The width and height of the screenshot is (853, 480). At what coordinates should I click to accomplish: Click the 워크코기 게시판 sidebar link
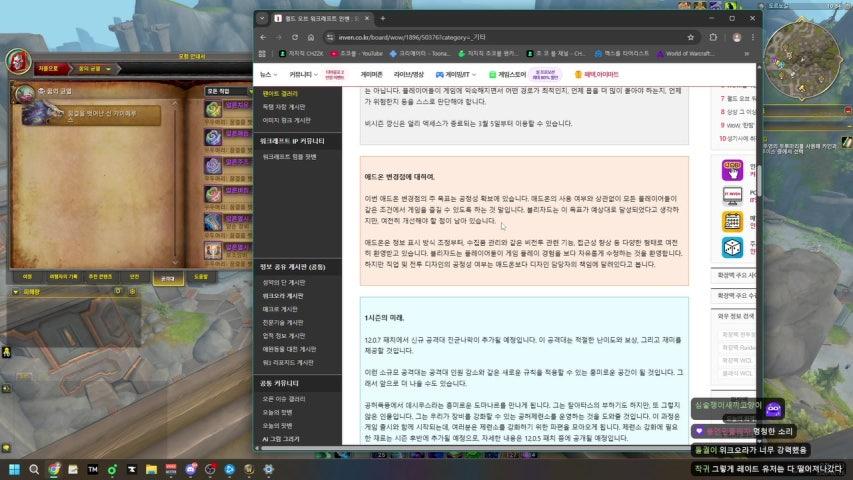[x=283, y=296]
